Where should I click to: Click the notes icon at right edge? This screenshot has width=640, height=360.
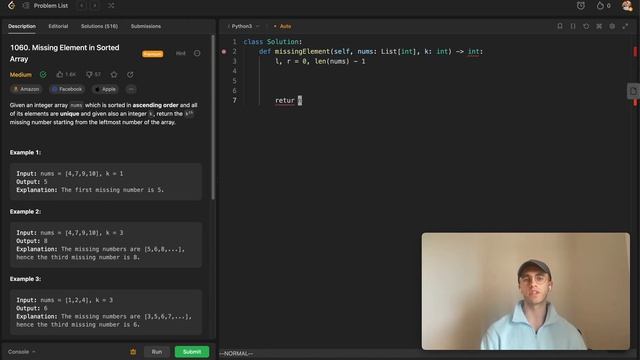(633, 91)
